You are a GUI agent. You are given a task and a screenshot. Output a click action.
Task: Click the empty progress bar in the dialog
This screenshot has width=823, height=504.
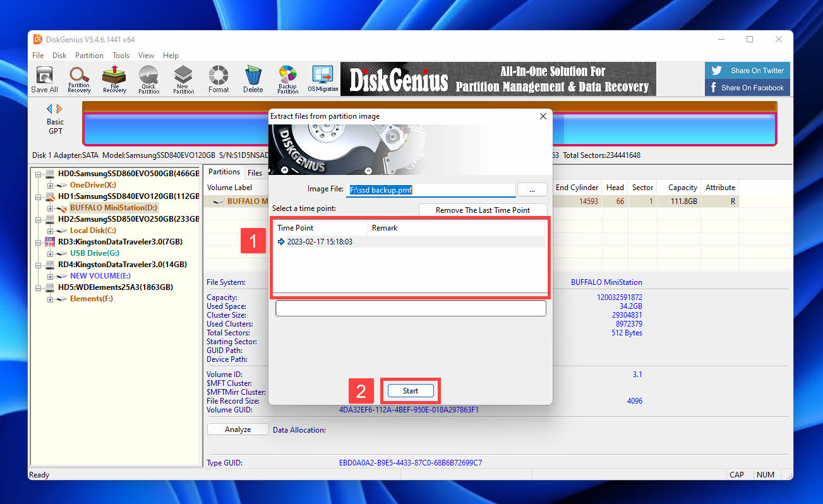click(x=411, y=308)
